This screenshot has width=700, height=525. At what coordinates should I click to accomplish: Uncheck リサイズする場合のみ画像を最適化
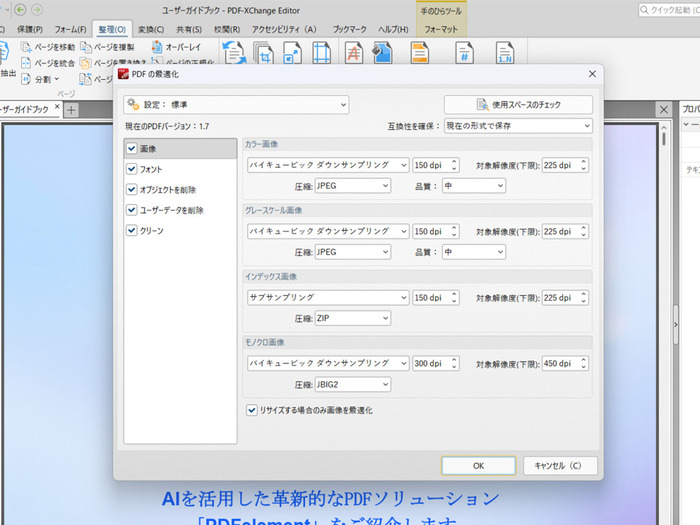(252, 410)
